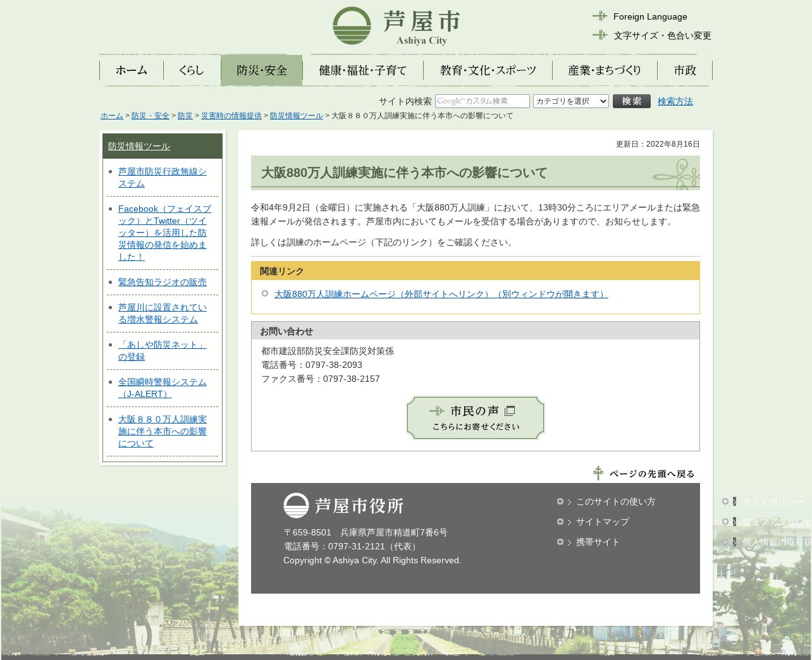Click the 市民の声 banner button

[x=476, y=418]
